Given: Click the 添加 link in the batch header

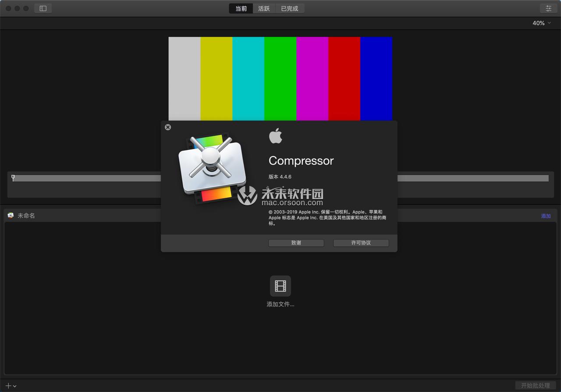Looking at the screenshot, I should 546,215.
